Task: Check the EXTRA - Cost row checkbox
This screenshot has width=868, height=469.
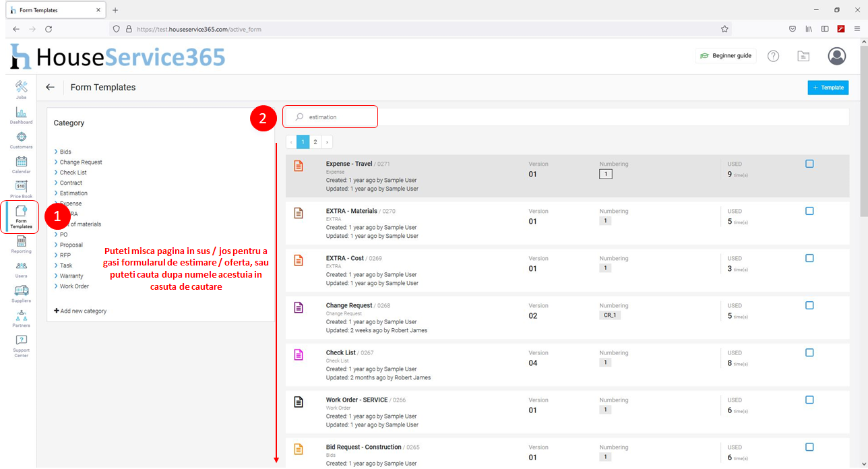Action: pos(809,258)
